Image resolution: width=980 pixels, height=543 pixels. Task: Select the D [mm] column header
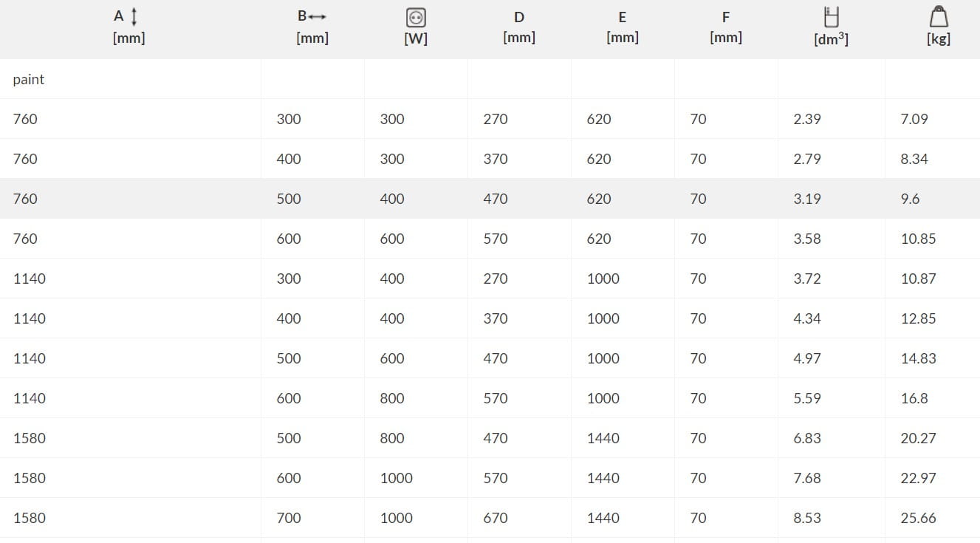pyautogui.click(x=518, y=27)
